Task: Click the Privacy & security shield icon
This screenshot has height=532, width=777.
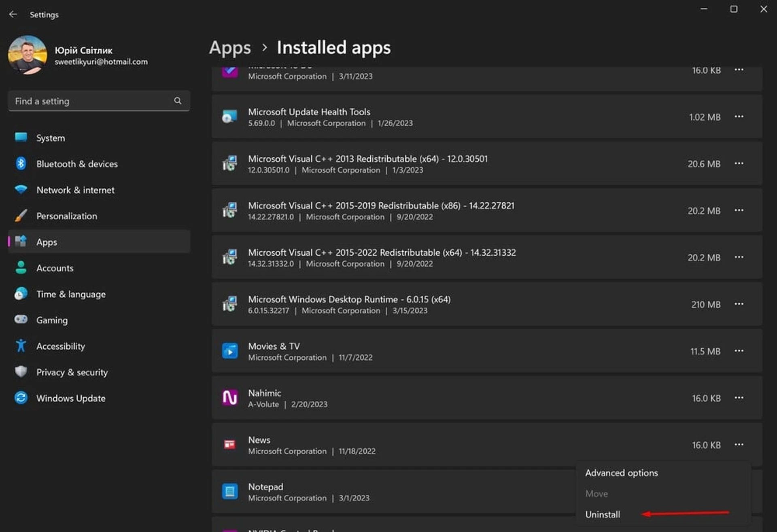Action: click(x=21, y=371)
